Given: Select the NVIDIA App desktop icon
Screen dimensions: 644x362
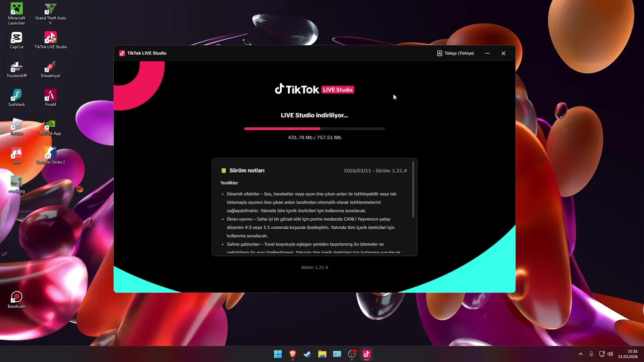Looking at the screenshot, I should (50, 127).
